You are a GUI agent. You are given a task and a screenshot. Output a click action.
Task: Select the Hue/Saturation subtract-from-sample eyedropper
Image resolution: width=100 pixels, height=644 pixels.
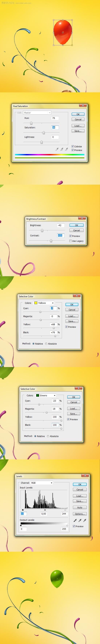click(x=66, y=149)
